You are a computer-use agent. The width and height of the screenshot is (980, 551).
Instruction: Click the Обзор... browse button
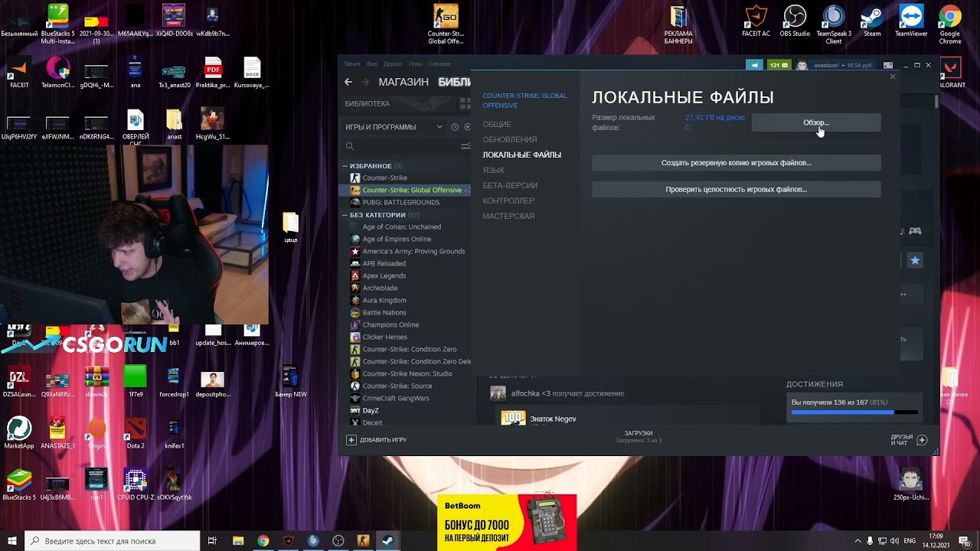coord(816,122)
